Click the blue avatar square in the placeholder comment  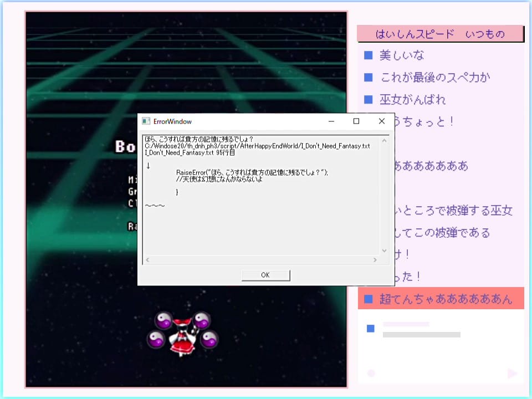pyautogui.click(x=371, y=329)
